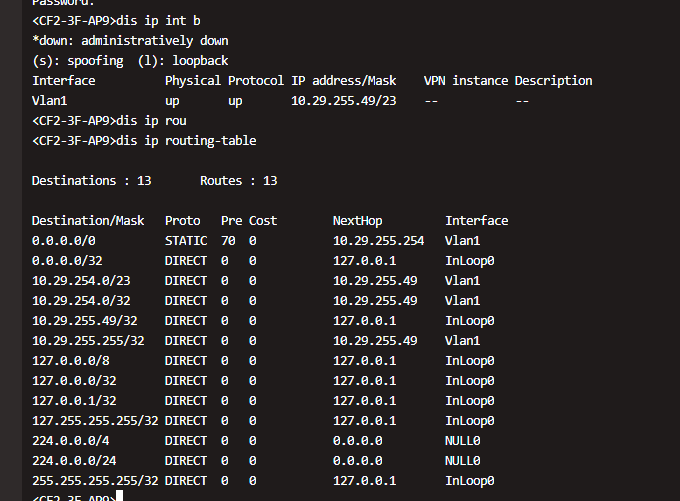
Task: Click the 10.29.255.255/32 destination entry
Action: coord(91,341)
